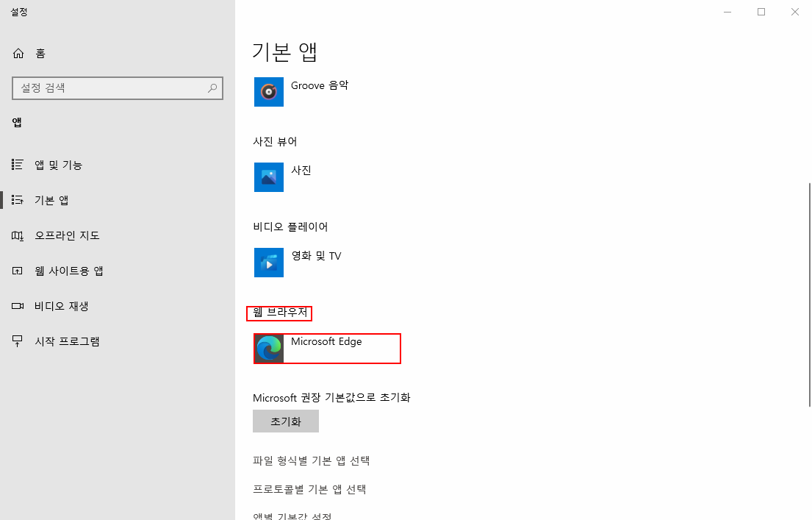Click the 사진 app icon

click(269, 177)
